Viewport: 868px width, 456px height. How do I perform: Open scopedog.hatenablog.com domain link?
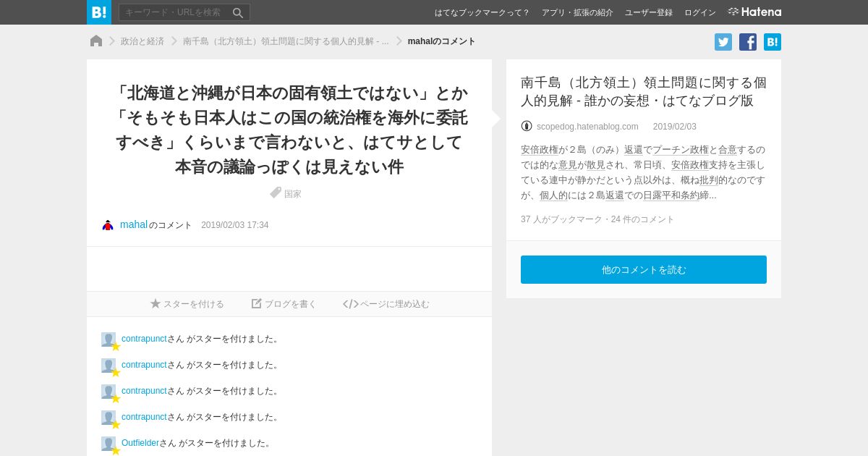[587, 127]
